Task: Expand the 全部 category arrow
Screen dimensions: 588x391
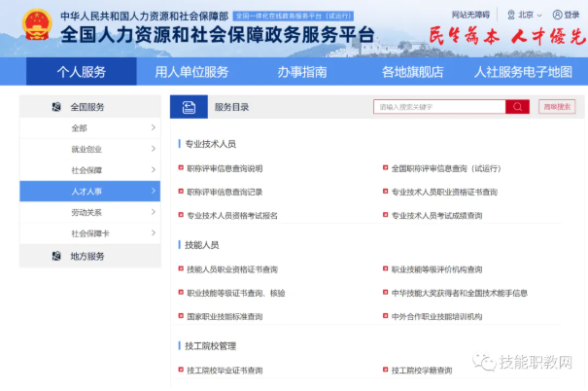Action: click(153, 127)
